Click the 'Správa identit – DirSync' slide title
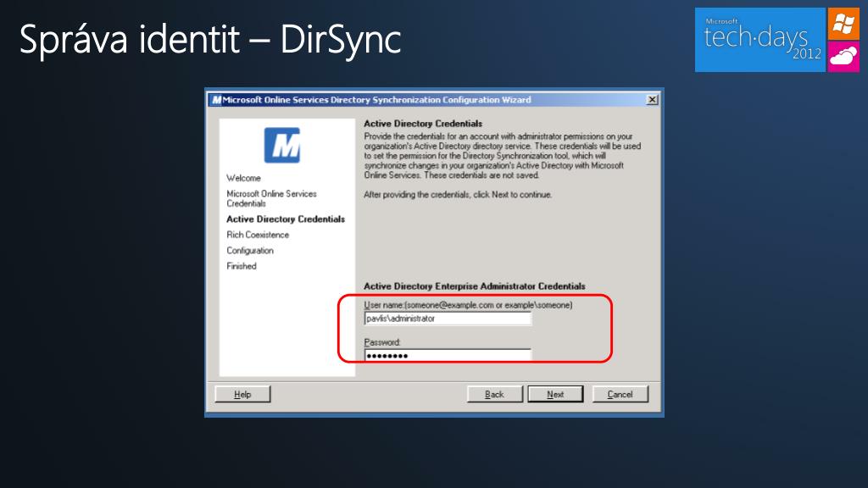Viewport: 868px width, 488px height. tap(210, 39)
